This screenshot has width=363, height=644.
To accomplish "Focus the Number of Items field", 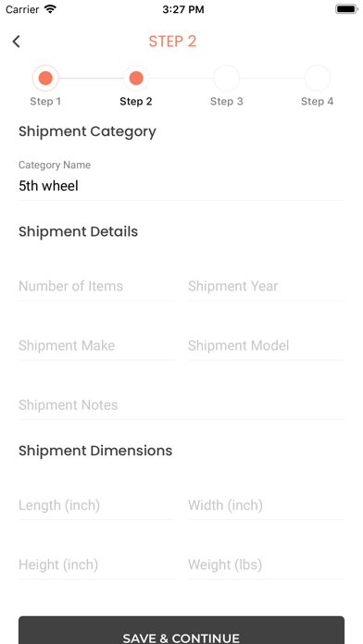I will (x=96, y=286).
